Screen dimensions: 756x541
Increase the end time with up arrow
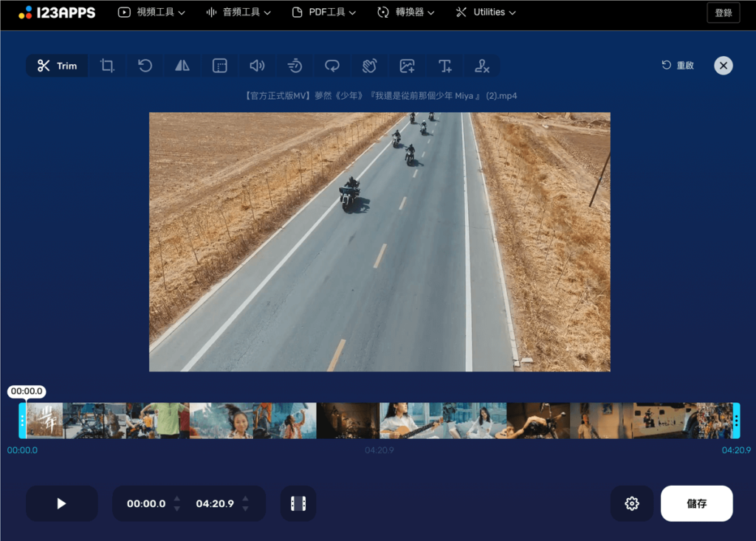coord(245,499)
